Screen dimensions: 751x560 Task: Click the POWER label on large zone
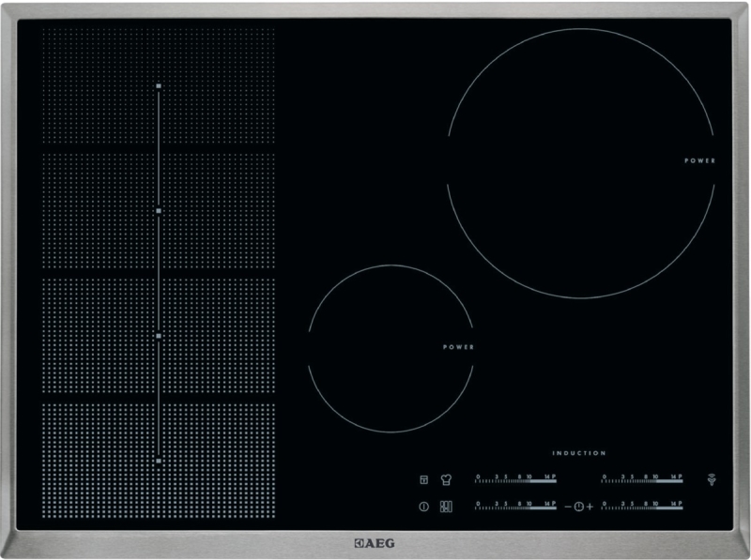pyautogui.click(x=699, y=160)
